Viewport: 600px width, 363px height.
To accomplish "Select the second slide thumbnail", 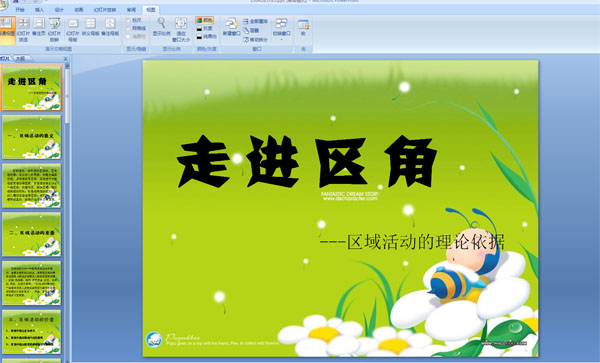I will 31,137.
